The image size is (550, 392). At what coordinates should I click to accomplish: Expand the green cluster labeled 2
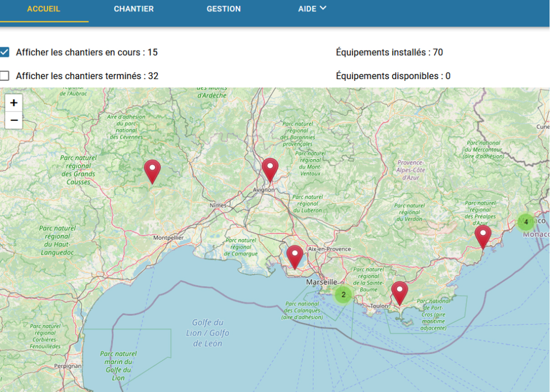click(343, 295)
